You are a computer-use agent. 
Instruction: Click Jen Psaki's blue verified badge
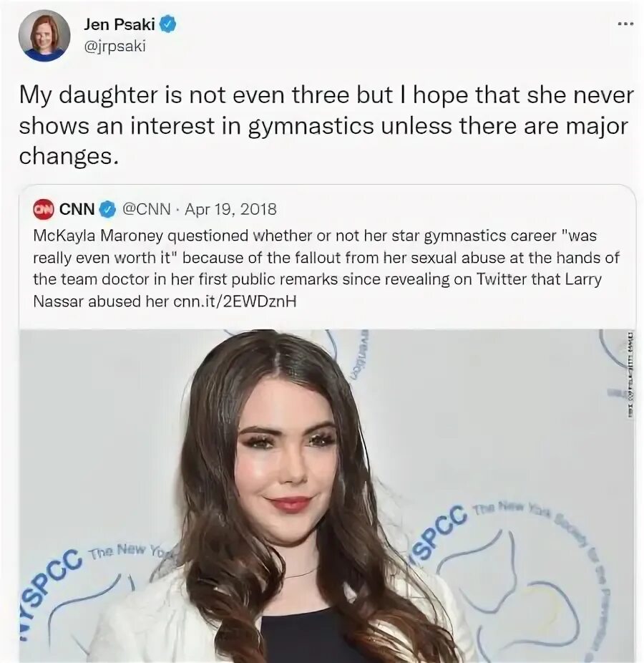tap(167, 24)
